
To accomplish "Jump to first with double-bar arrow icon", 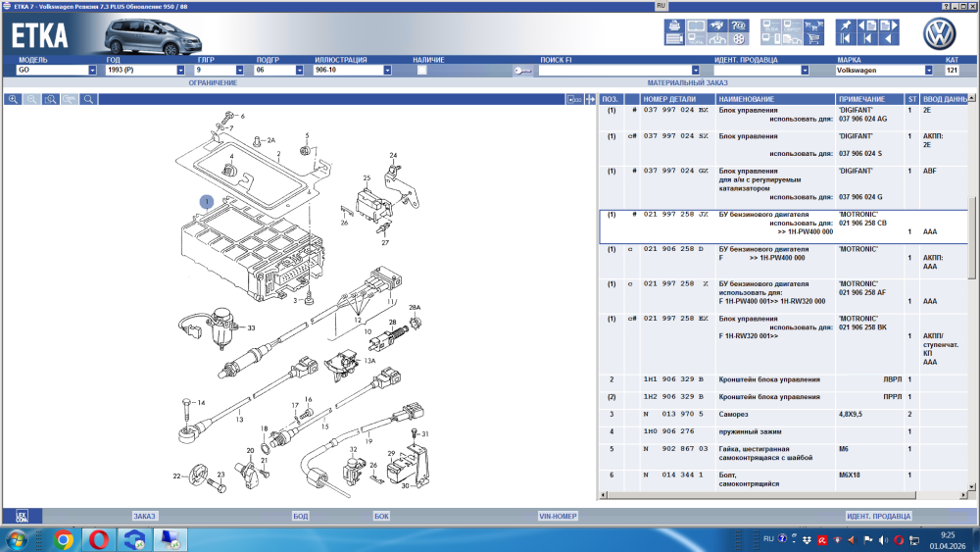I will pos(846,39).
